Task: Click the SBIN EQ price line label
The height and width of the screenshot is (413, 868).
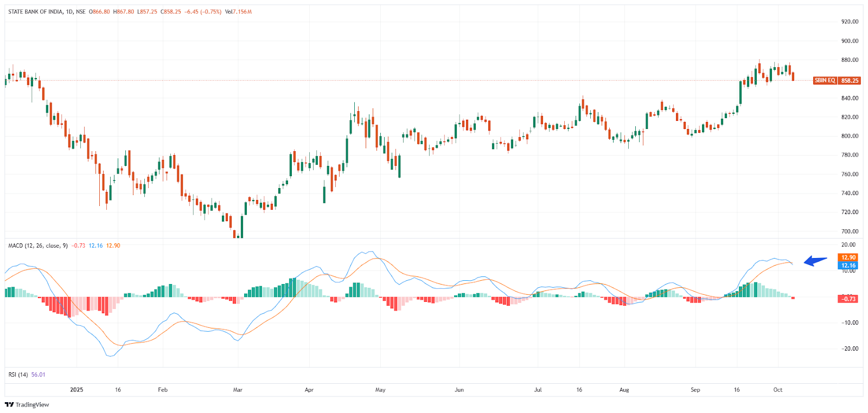Action: [825, 80]
